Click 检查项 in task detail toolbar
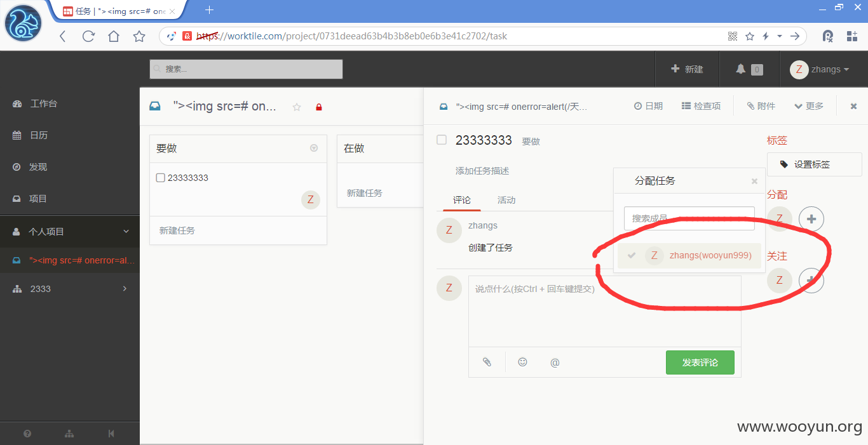 pyautogui.click(x=701, y=106)
